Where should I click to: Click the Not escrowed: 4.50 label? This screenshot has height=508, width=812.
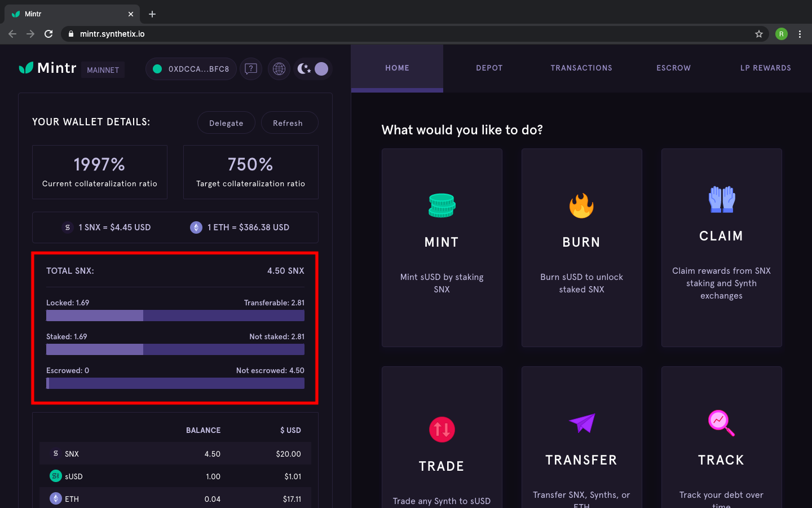(270, 370)
